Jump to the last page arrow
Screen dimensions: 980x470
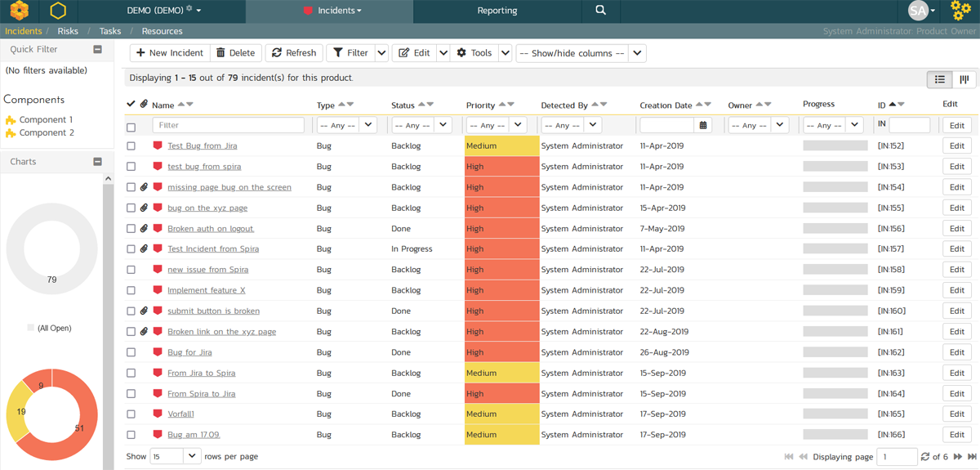coord(972,457)
